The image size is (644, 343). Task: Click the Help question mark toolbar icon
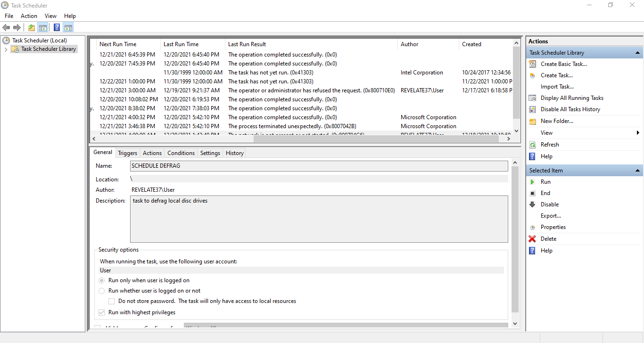pyautogui.click(x=57, y=27)
